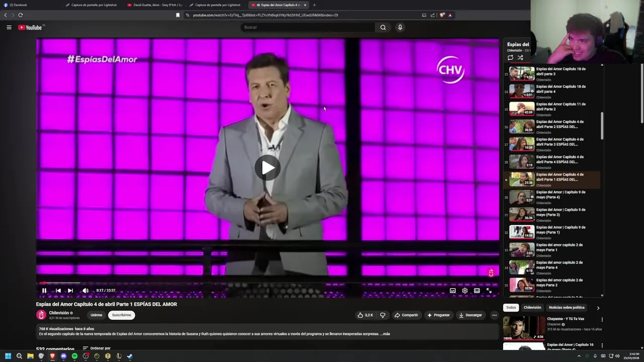Open Spotify from taskbar

tap(74, 356)
